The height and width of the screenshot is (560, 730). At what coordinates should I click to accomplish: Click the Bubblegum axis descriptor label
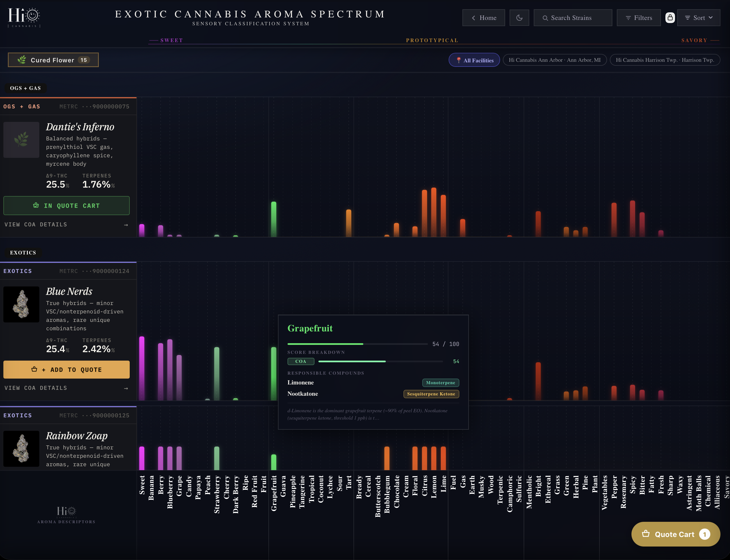tap(387, 494)
